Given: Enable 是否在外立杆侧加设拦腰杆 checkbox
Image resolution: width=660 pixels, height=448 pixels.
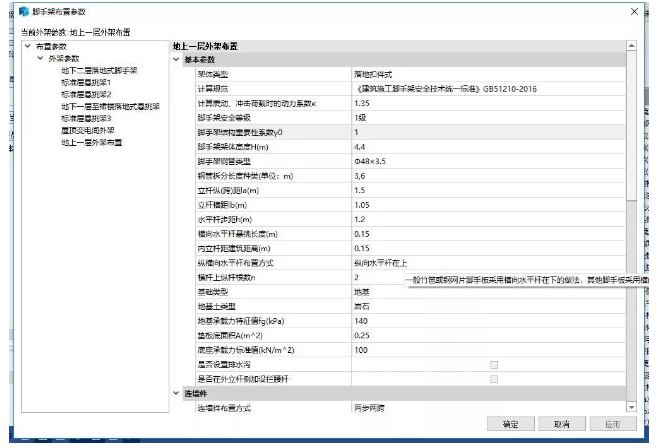Looking at the screenshot, I should (x=493, y=379).
